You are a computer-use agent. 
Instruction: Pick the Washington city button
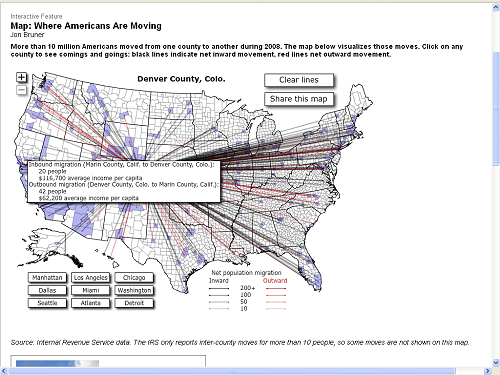click(x=134, y=290)
